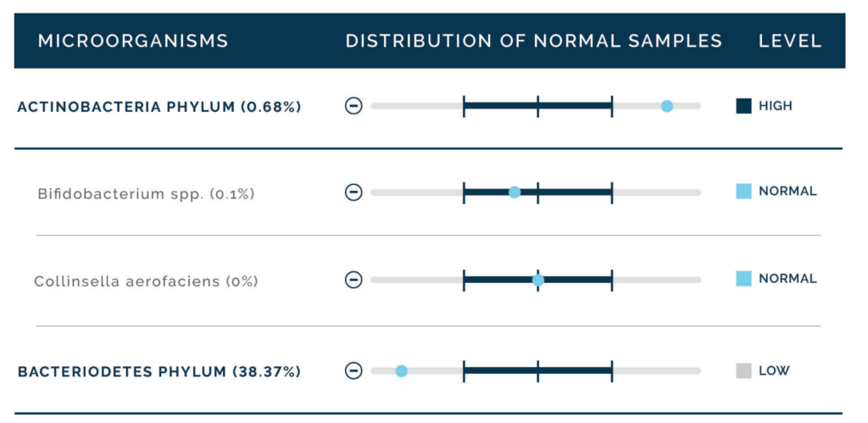
Task: Click the DISTRIBUTION OF NORMAL SAMPLES header
Action: click(x=534, y=41)
